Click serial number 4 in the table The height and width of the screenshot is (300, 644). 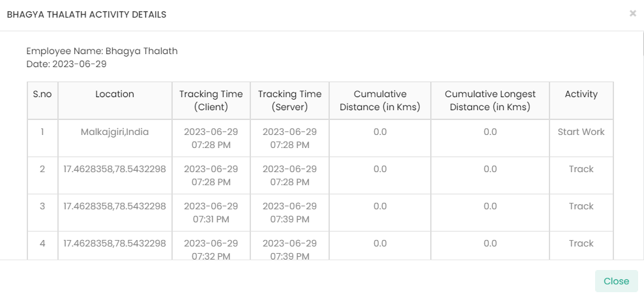tap(42, 243)
